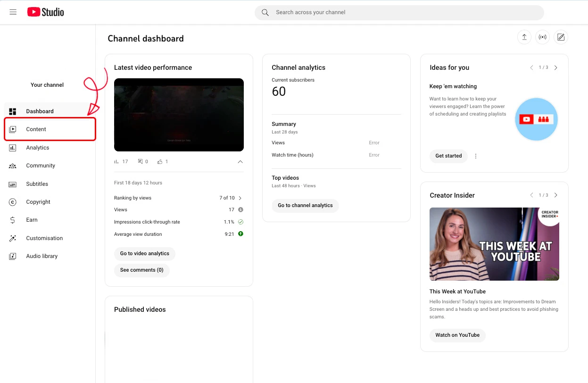Click Get started in Ideas for you

point(448,156)
